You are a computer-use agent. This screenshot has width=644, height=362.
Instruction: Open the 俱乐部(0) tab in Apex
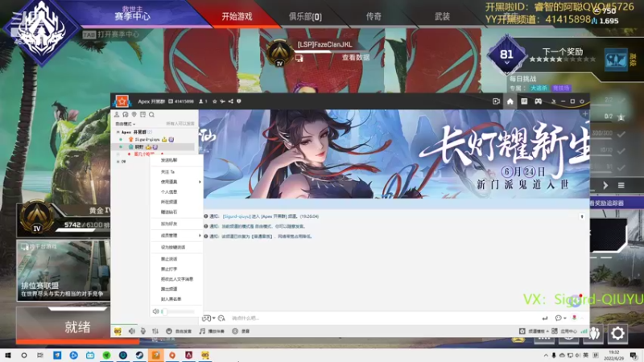[x=305, y=16]
